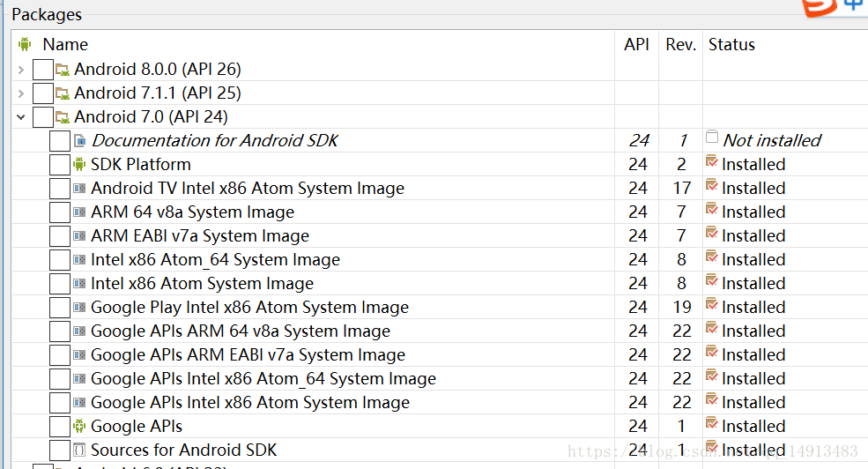Select the Android 7.0 (API 24) row label
The height and width of the screenshot is (469, 868).
pyautogui.click(x=151, y=117)
